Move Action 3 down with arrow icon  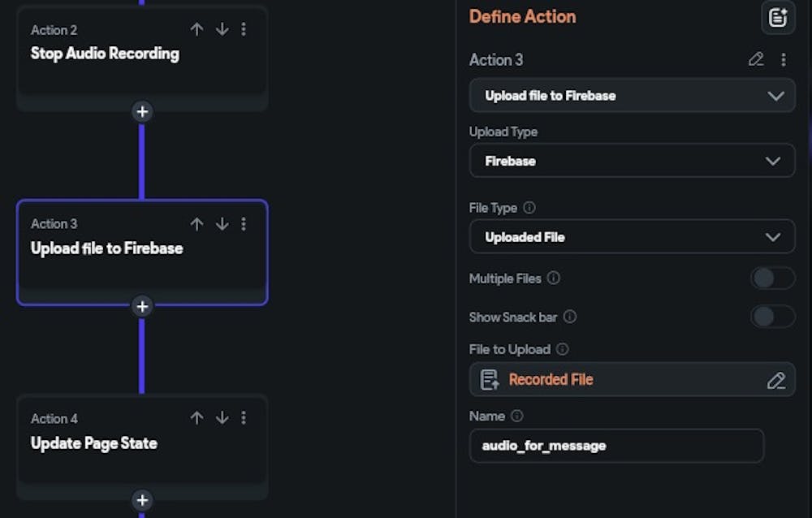click(222, 224)
